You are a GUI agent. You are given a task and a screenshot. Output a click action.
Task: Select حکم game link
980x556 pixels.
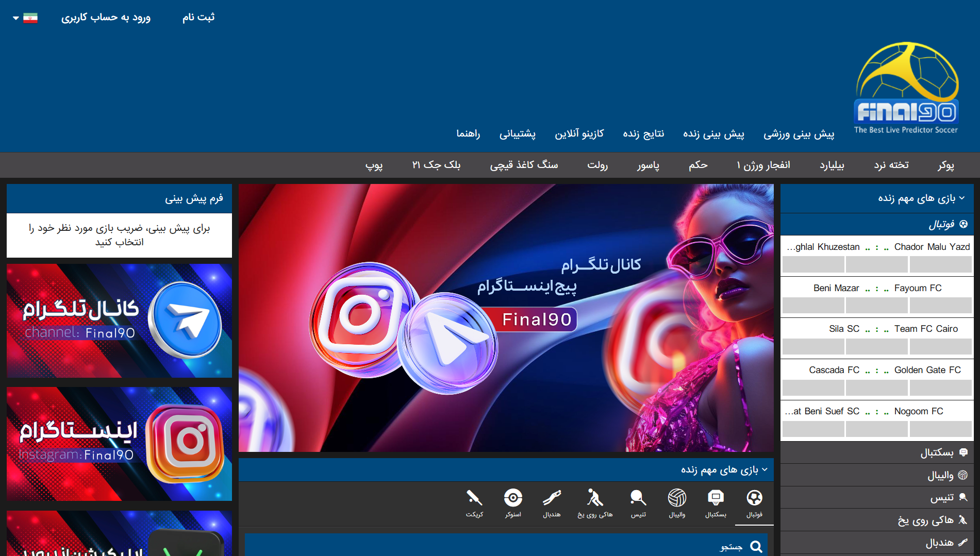[x=698, y=165]
